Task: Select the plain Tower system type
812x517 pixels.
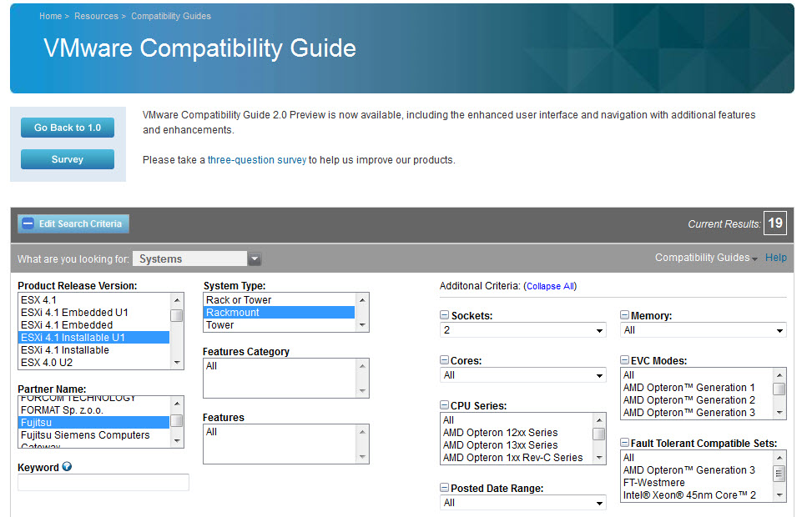Action: tap(280, 325)
